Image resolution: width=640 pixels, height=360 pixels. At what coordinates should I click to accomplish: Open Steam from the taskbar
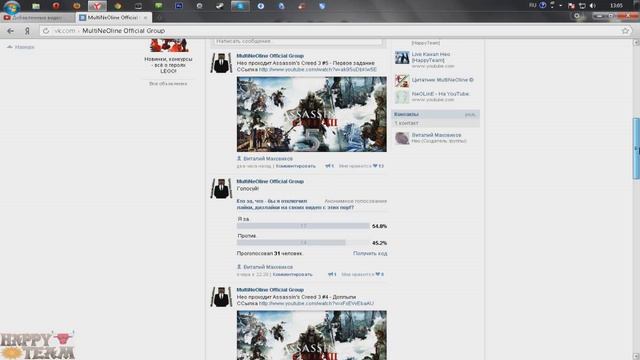pyautogui.click(x=220, y=6)
